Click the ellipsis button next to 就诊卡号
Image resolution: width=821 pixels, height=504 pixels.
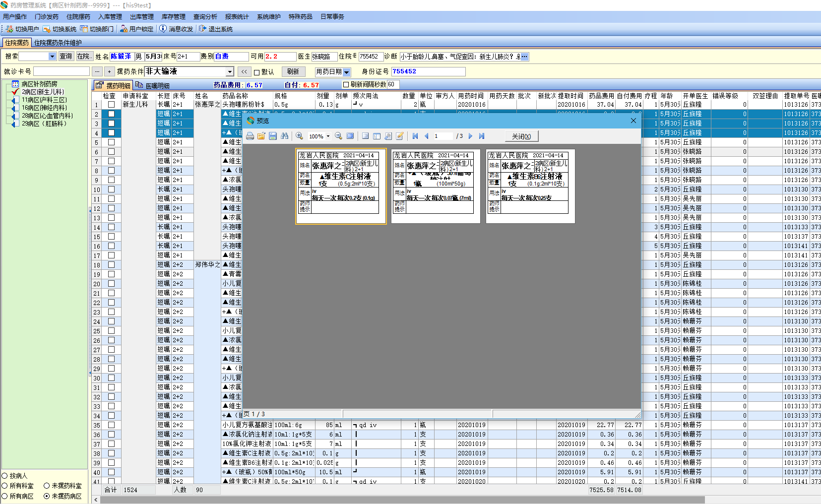[97, 71]
